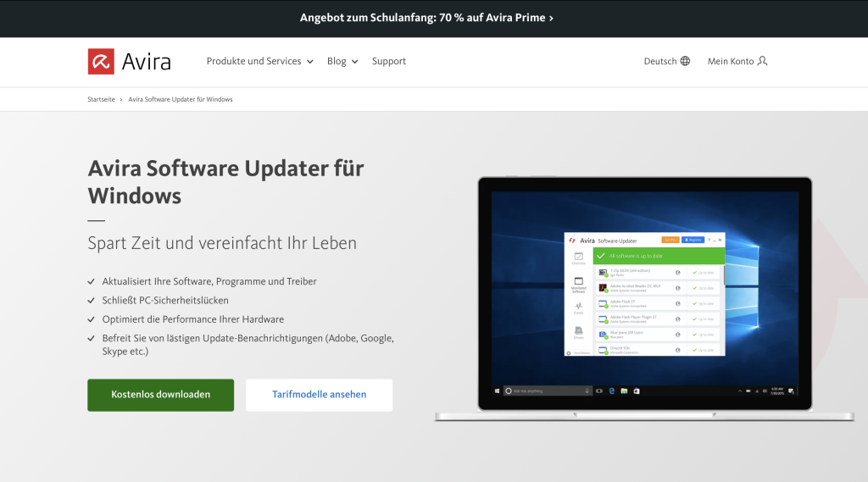Select breadcrumb text 'Avira Software Updater für Windows'
Screen dimensions: 868x482
coord(181,100)
